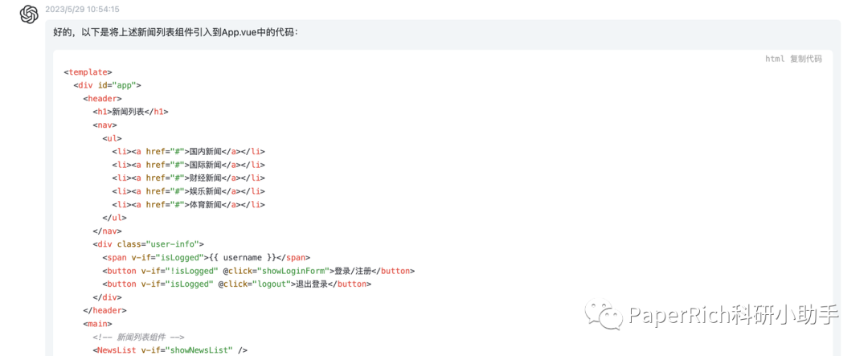Click the NewsList component tag line

(170, 350)
